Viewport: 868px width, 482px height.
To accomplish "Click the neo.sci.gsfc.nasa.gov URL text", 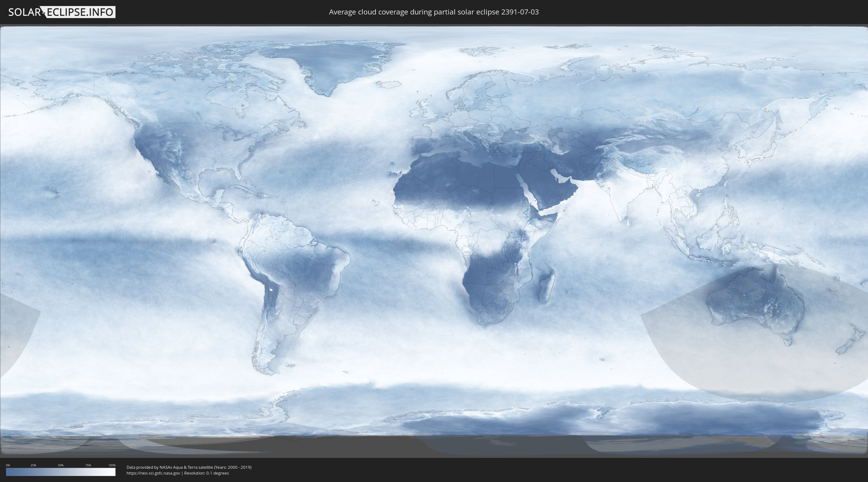I will (153, 473).
